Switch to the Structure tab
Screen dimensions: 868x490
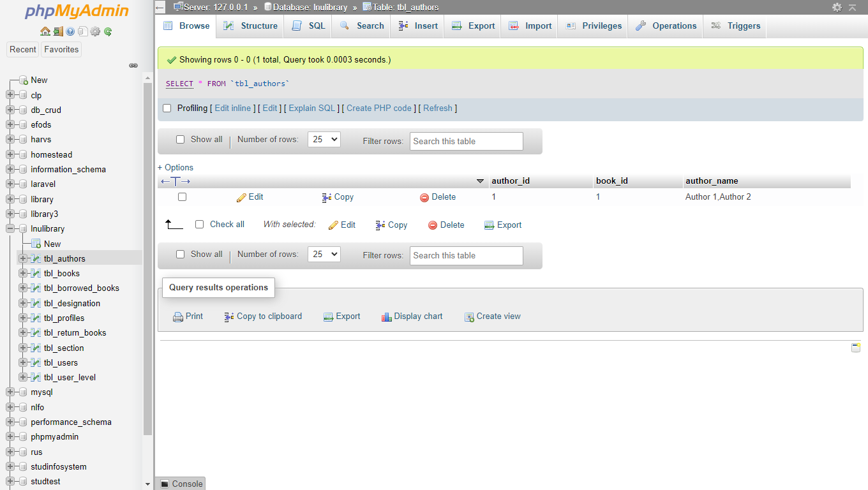click(x=250, y=26)
